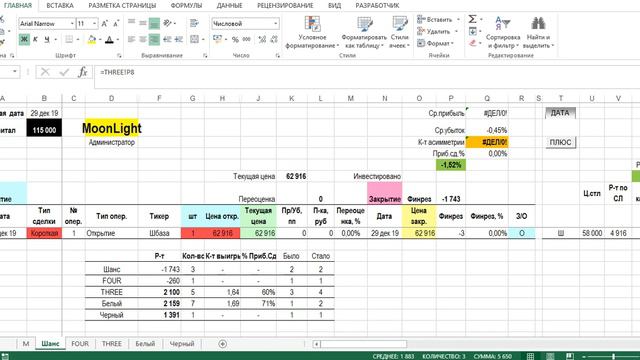Click the ДАТА button on sheet
The height and width of the screenshot is (360, 640).
pyautogui.click(x=560, y=113)
